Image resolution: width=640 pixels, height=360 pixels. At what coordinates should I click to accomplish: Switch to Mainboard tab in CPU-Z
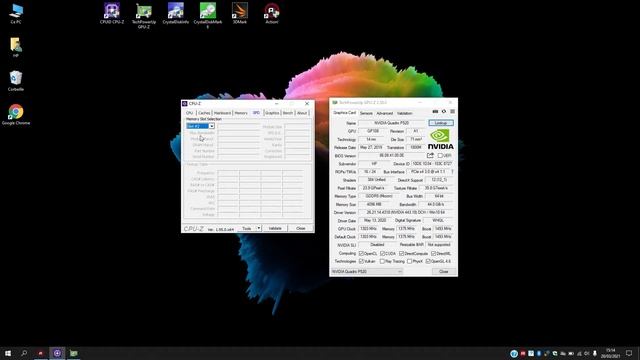tap(222, 113)
